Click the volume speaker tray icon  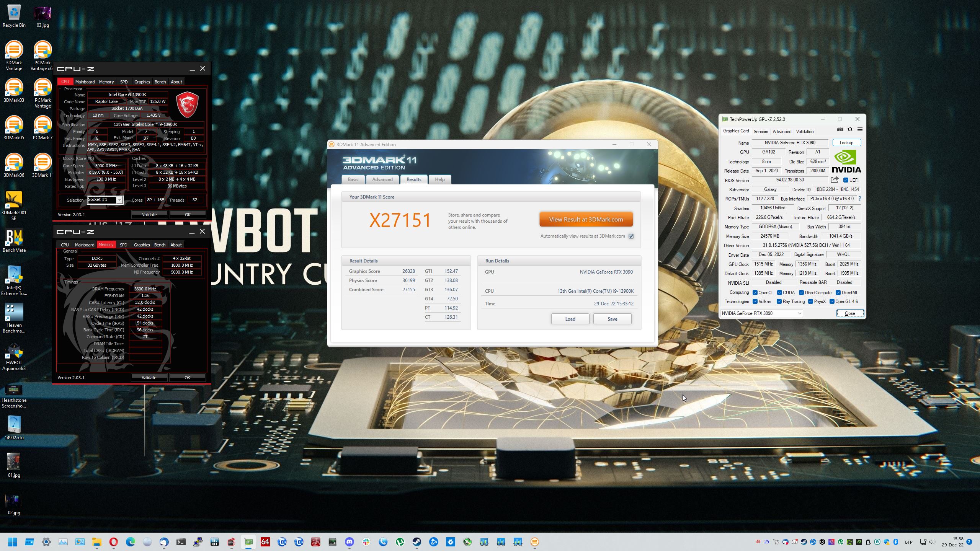(931, 542)
